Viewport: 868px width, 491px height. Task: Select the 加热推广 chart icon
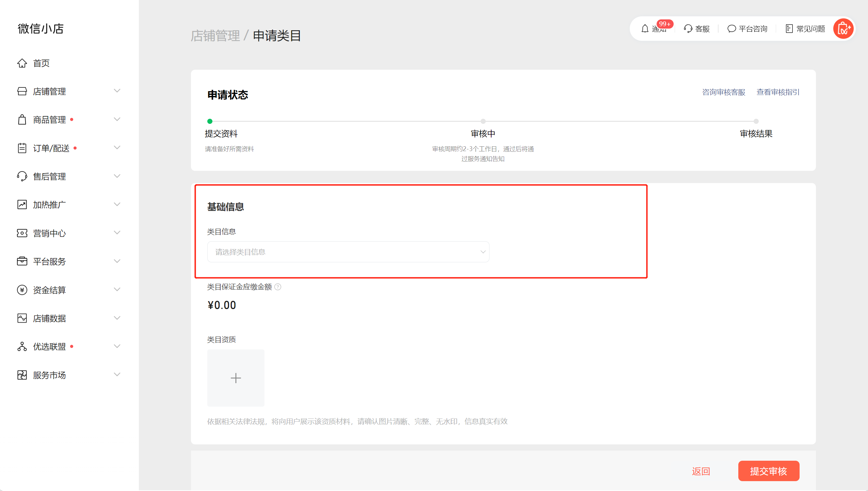point(22,204)
